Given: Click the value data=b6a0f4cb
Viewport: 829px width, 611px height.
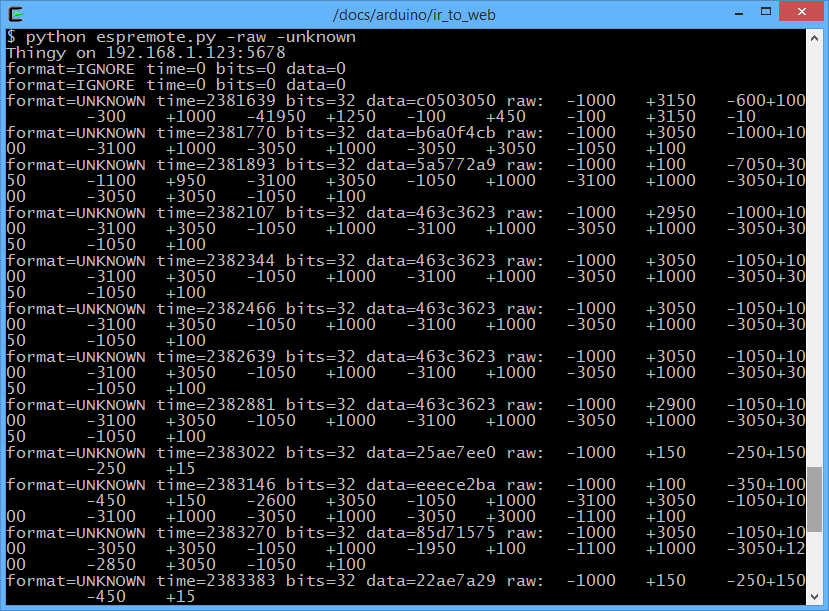Looking at the screenshot, I should pyautogui.click(x=431, y=133).
